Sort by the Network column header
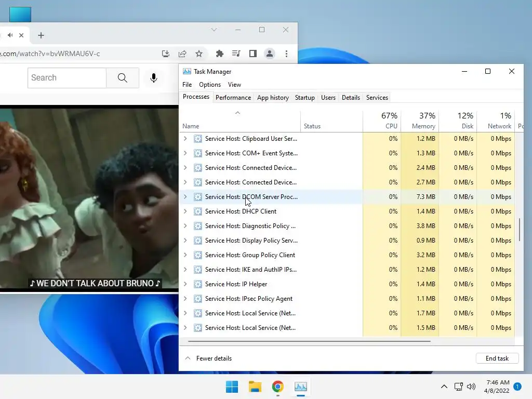This screenshot has width=532, height=399. [496, 121]
